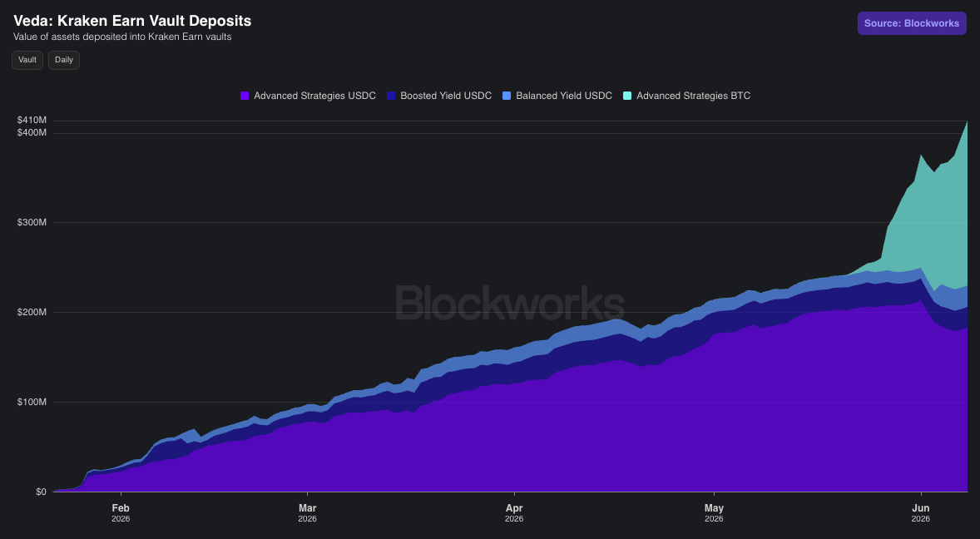980x539 pixels.
Task: Toggle Advanced Strategies USDC legend swatch
Action: [245, 96]
